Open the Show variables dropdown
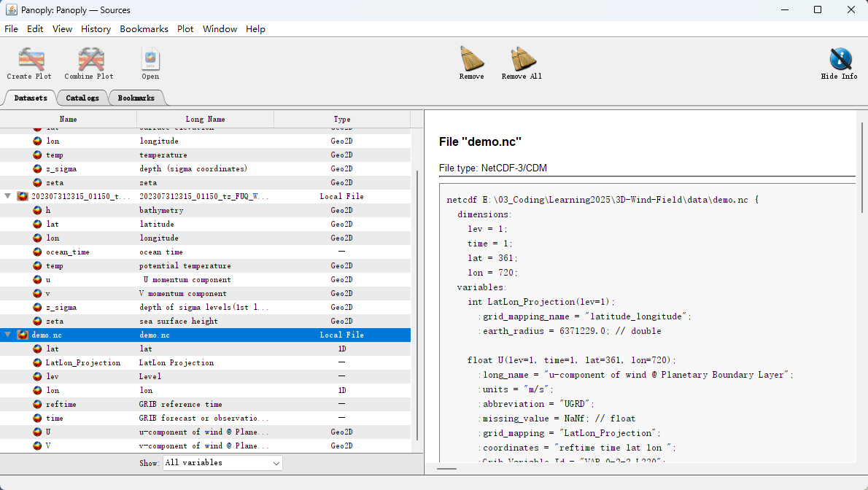The height and width of the screenshot is (490, 868). [222, 463]
